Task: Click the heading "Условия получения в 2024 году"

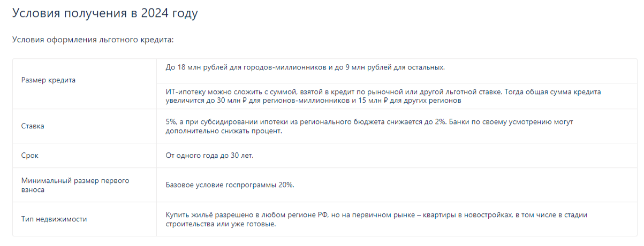Action: (x=105, y=13)
